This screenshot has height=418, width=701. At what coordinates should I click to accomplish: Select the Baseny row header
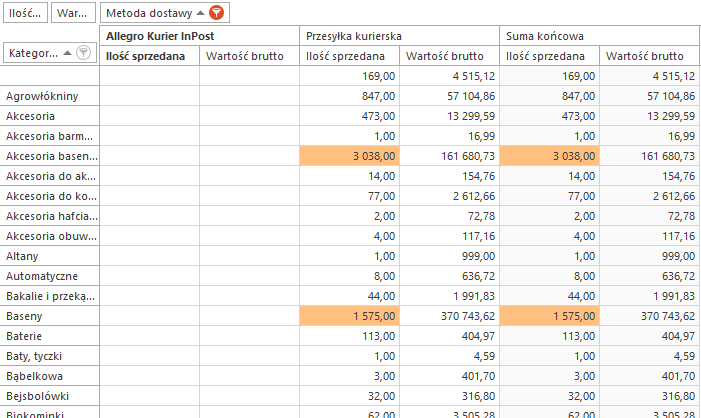pyautogui.click(x=50, y=315)
